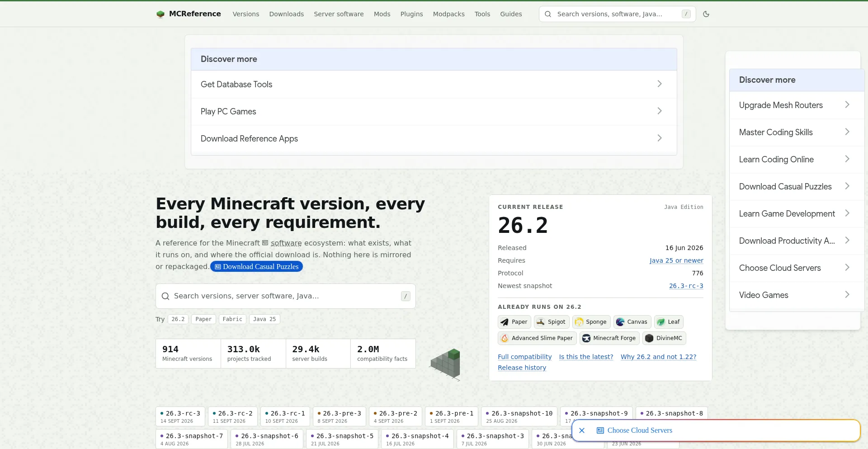The image size is (868, 449).
Task: Click the magnifier icon in the header search
Action: (x=548, y=14)
